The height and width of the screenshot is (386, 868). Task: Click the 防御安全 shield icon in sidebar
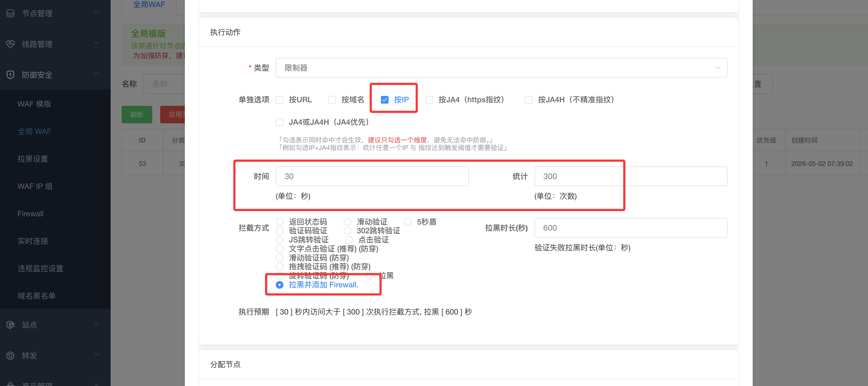click(10, 75)
